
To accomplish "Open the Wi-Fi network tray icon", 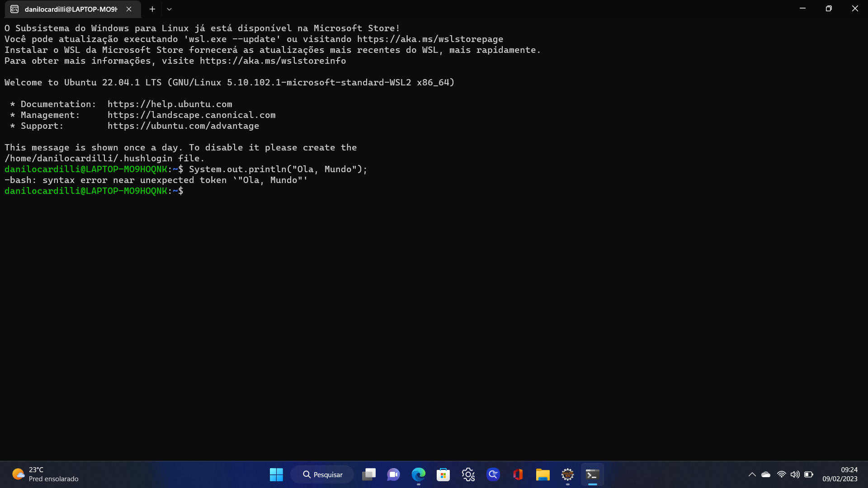I will (781, 474).
